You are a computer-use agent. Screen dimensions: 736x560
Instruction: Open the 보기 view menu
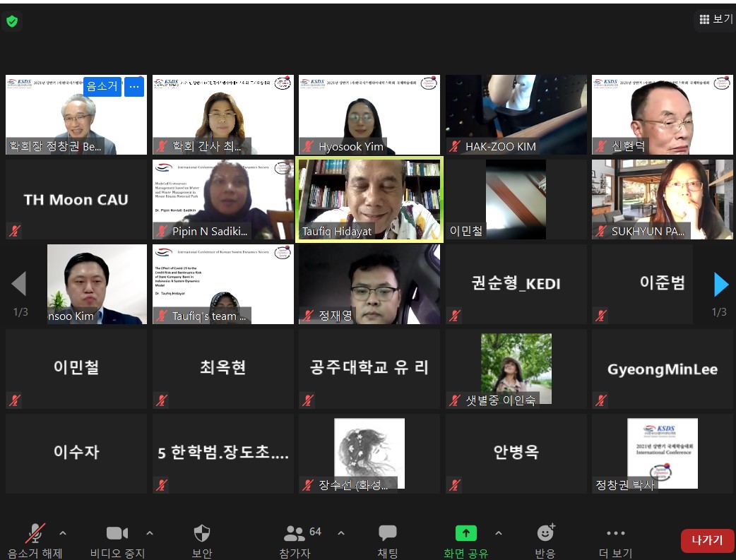(x=716, y=19)
